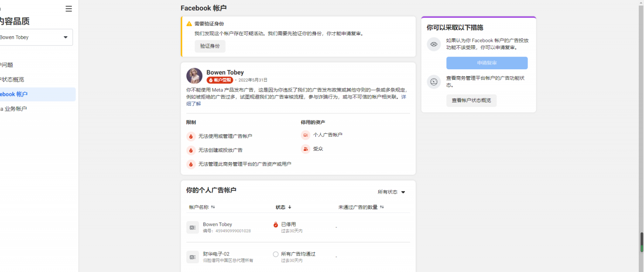Sort by 状态 column

point(284,207)
